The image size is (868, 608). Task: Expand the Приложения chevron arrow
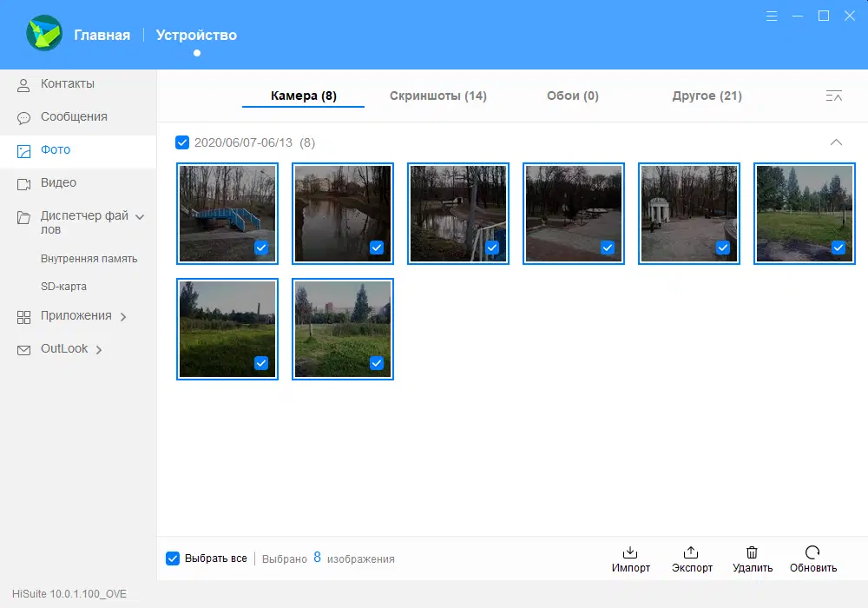(x=123, y=317)
